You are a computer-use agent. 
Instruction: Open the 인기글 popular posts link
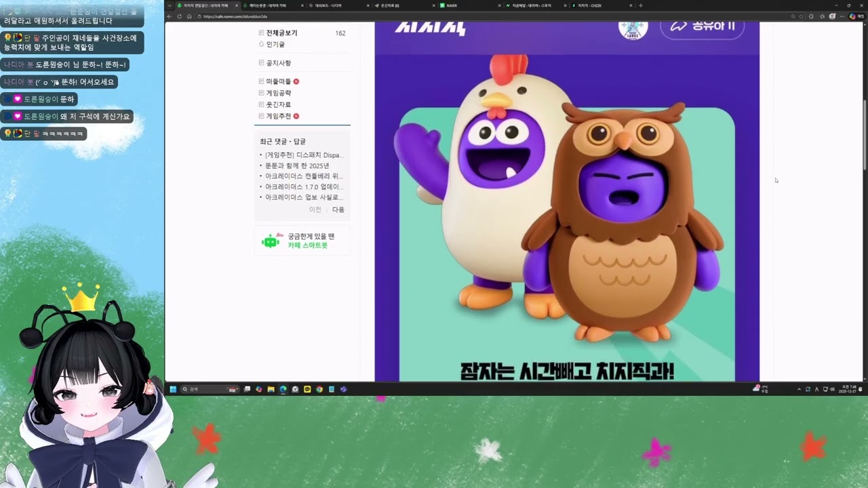pyautogui.click(x=275, y=44)
